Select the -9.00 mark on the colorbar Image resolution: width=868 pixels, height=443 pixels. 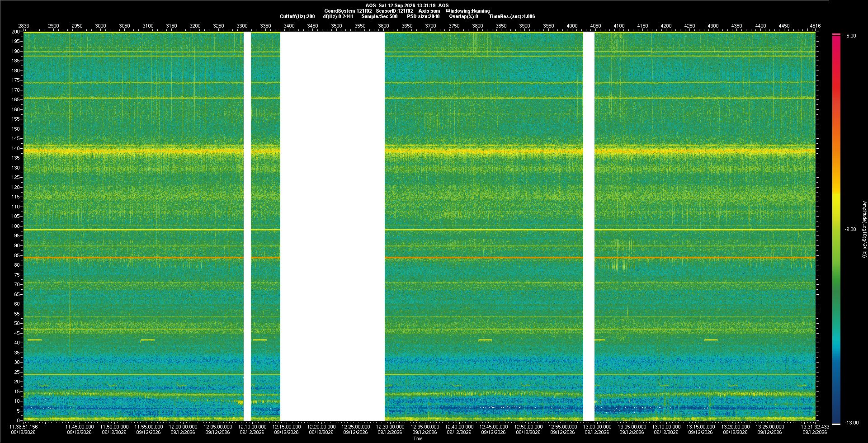[850, 229]
